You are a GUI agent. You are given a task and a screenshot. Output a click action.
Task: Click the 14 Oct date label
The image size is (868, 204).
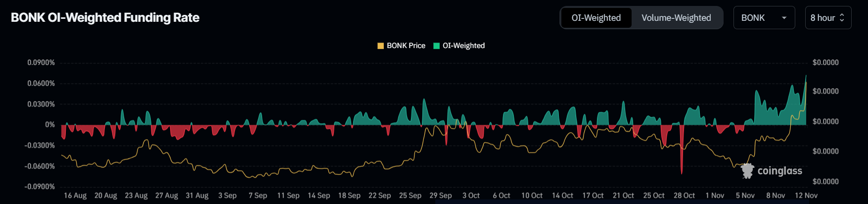point(562,196)
